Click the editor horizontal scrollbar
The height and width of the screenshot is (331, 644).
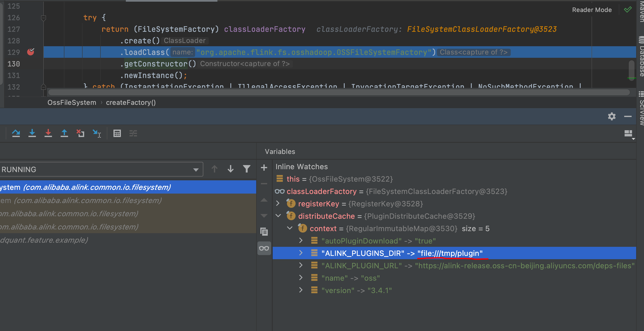pos(339,92)
